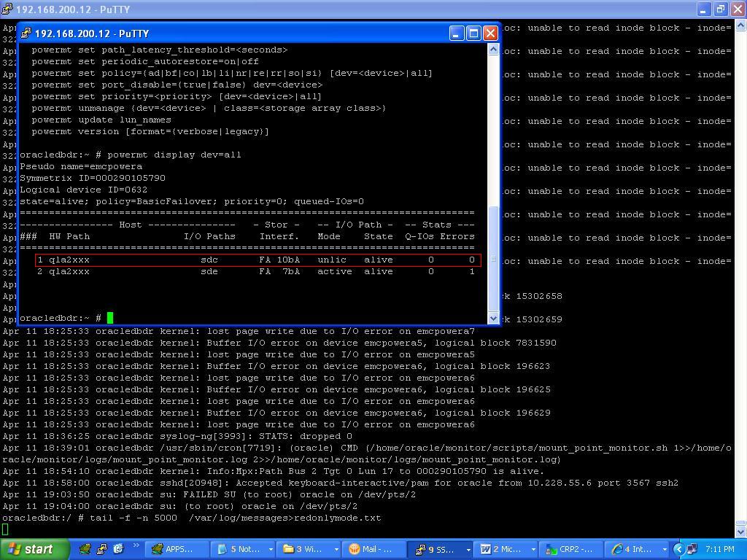The image size is (747, 560).
Task: Click the front PuTTY window scroll down arrow
Action: (x=494, y=319)
